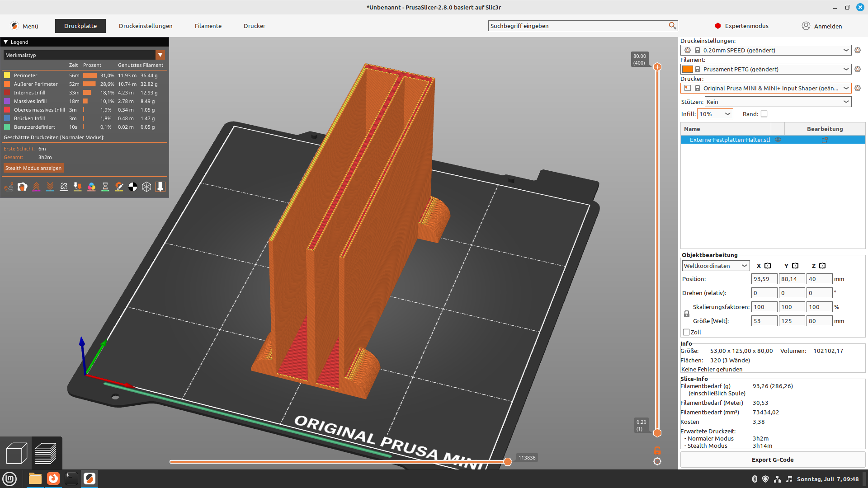Click the orange filament color swatch
Screen dimensions: 868x488
pyautogui.click(x=687, y=69)
